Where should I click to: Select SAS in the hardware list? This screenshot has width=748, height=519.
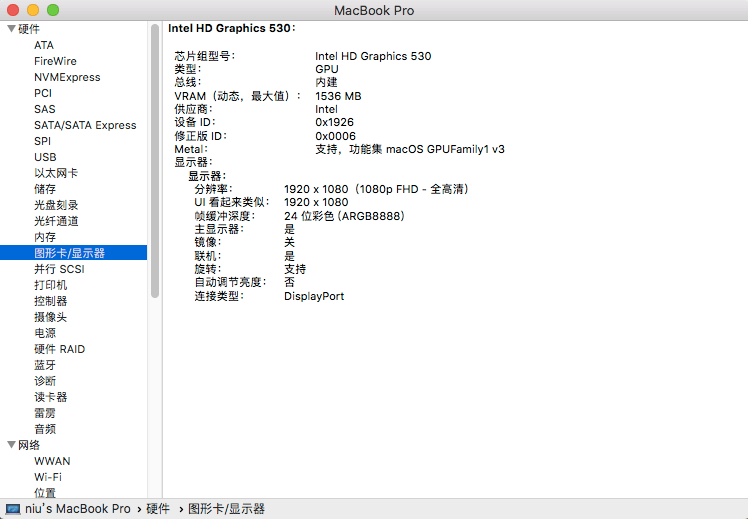pyautogui.click(x=45, y=109)
